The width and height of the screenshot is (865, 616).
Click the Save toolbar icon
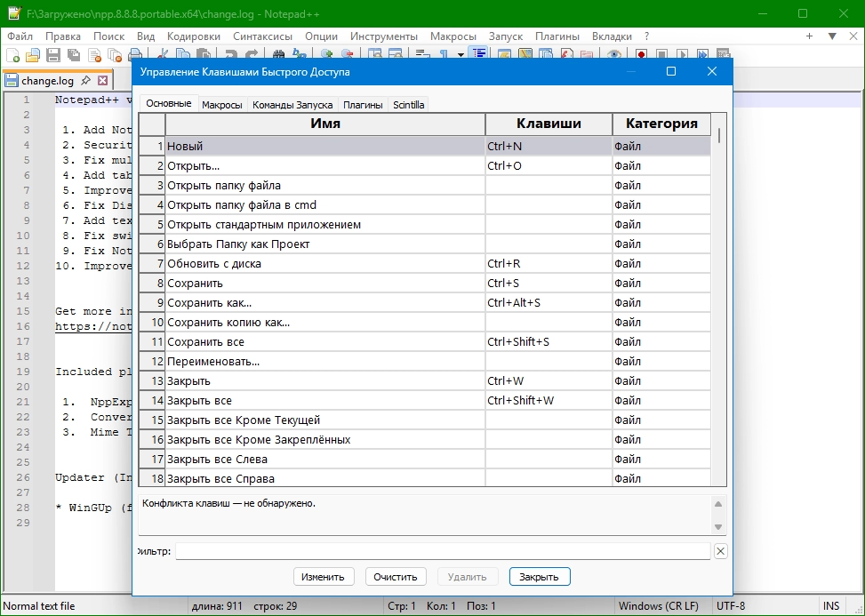point(53,55)
